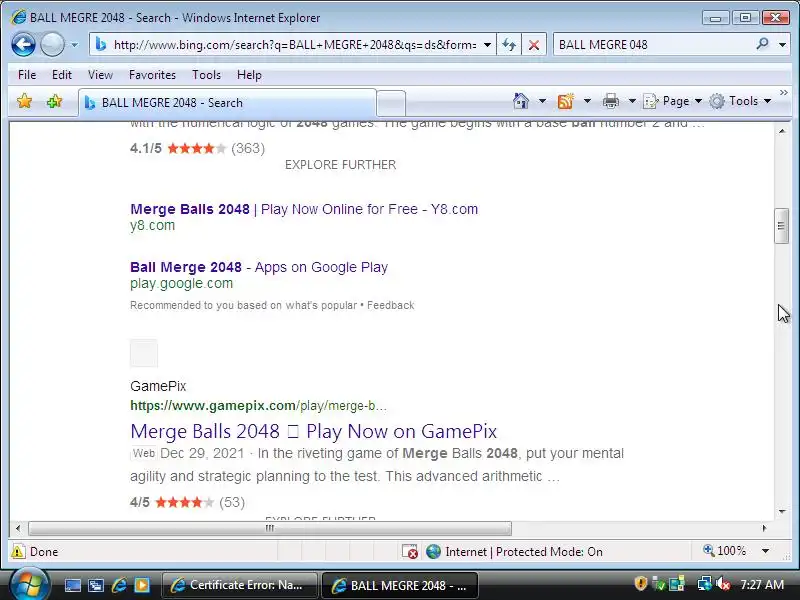Click horizontal scrollbar right arrow
The height and width of the screenshot is (600, 800).
point(764,528)
